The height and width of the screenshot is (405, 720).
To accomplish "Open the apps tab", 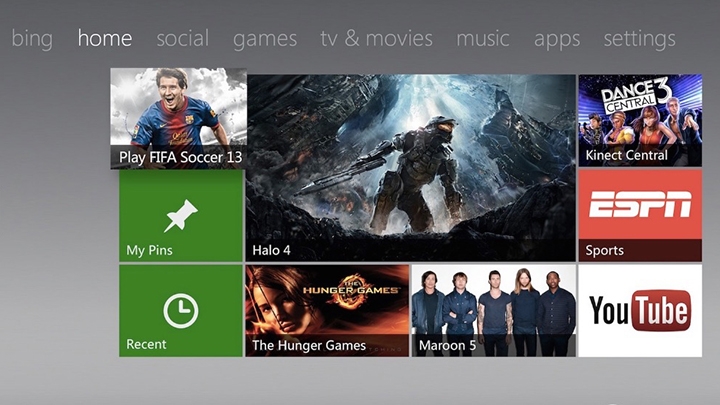I will coord(557,39).
